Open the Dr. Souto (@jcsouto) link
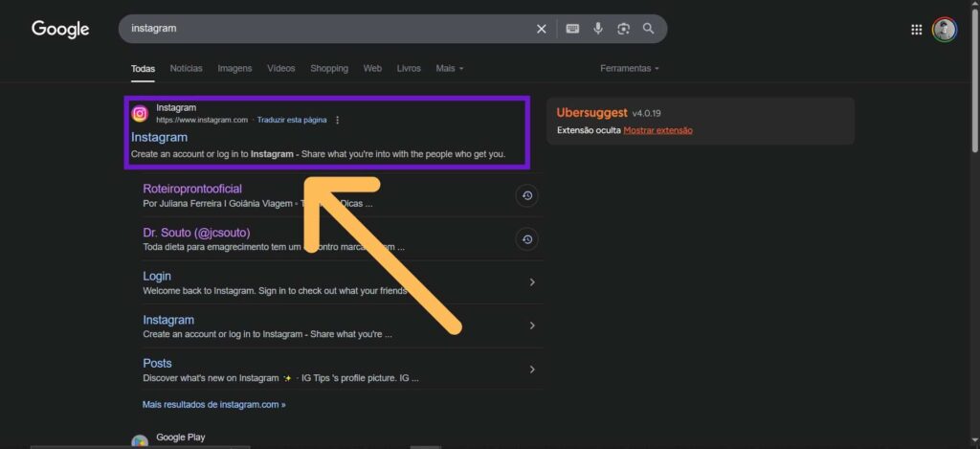Viewport: 980px width, 449px height. pyautogui.click(x=196, y=233)
